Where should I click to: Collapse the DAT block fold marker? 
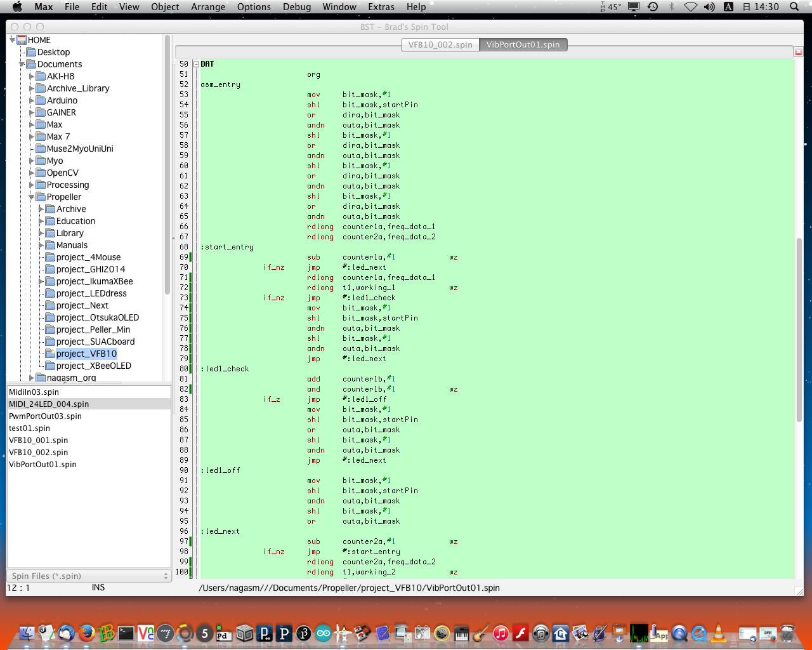click(196, 64)
